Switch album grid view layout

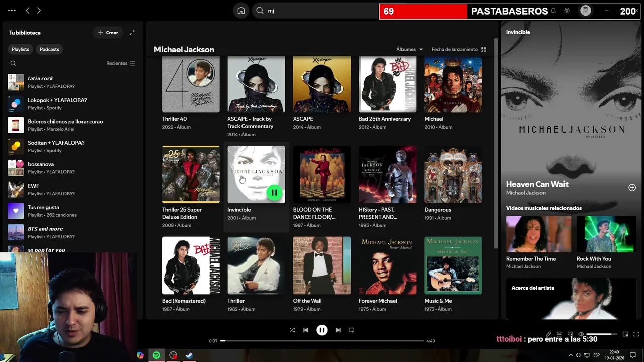coord(484,49)
